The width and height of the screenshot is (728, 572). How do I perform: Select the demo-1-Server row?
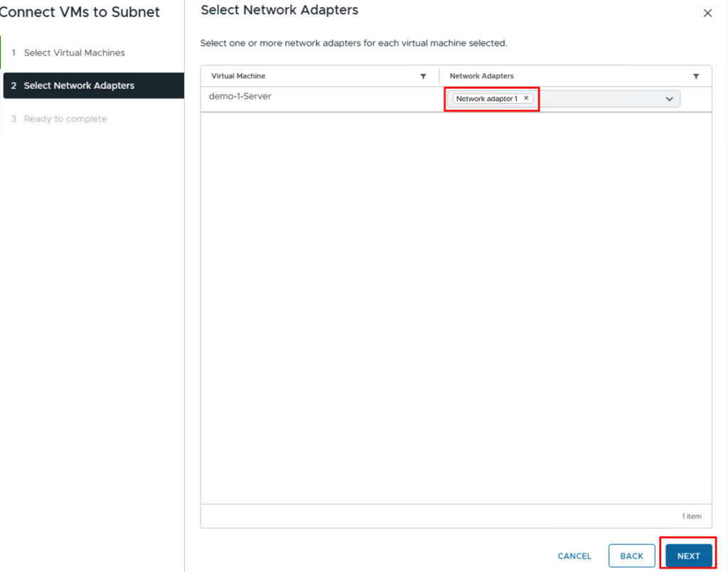[x=240, y=97]
